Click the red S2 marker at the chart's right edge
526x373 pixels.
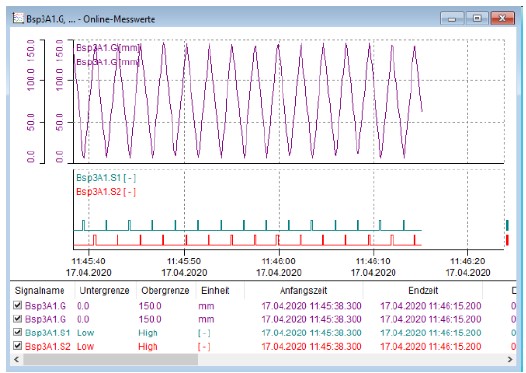507,240
